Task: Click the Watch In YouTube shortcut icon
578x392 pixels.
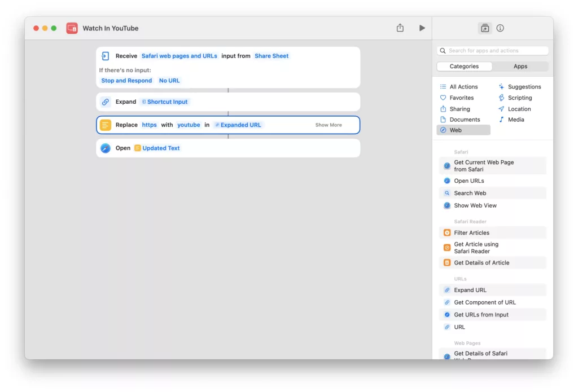Action: 72,28
